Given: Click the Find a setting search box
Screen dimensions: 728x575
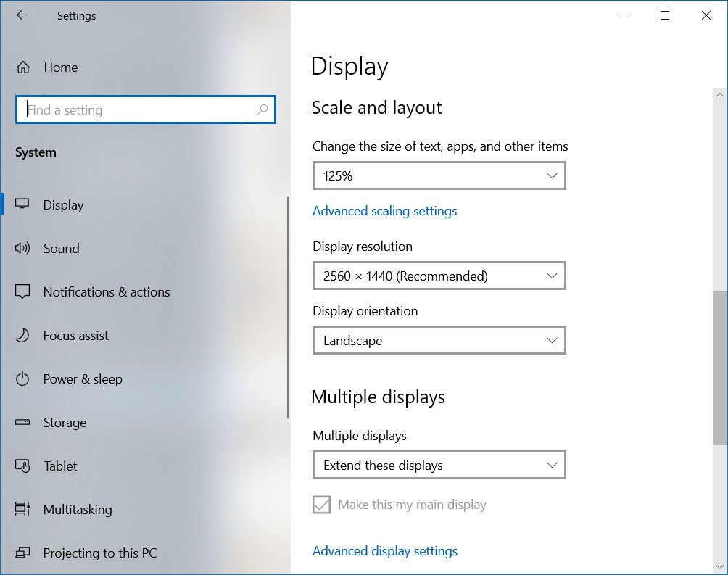Looking at the screenshot, I should point(138,110).
